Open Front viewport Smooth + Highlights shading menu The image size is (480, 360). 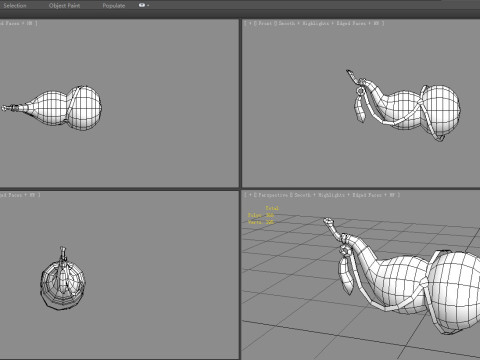[x=303, y=23]
